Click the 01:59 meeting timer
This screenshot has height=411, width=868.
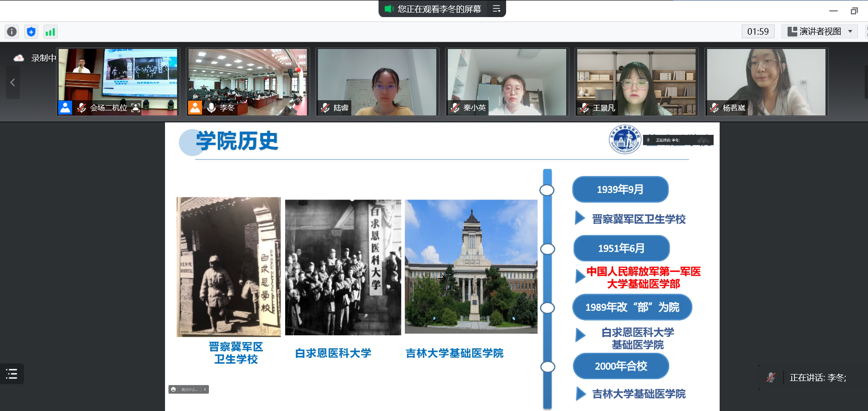[x=758, y=31]
